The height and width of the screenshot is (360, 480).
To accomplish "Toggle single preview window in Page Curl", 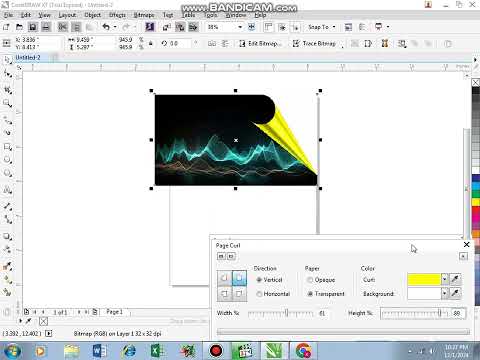I will click(231, 256).
